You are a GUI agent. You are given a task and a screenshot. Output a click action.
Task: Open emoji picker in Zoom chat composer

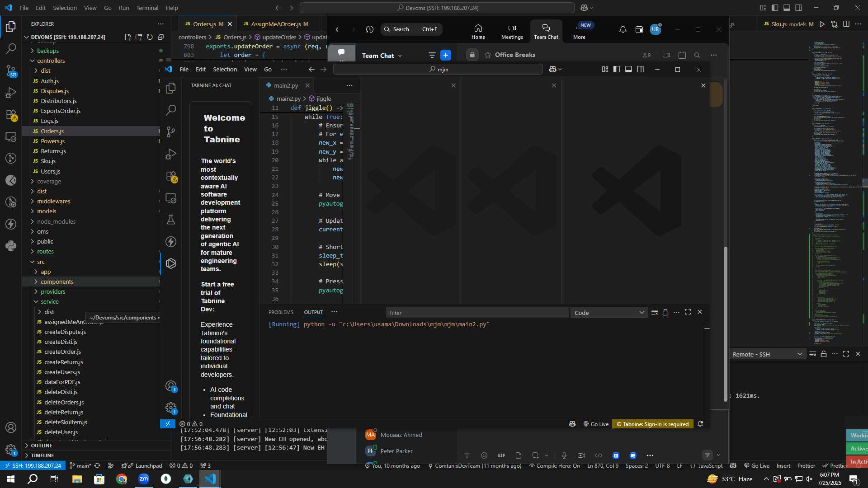[484, 455]
